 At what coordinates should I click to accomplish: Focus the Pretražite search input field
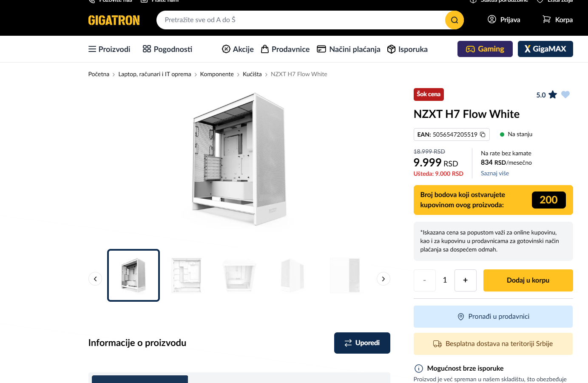pyautogui.click(x=301, y=20)
